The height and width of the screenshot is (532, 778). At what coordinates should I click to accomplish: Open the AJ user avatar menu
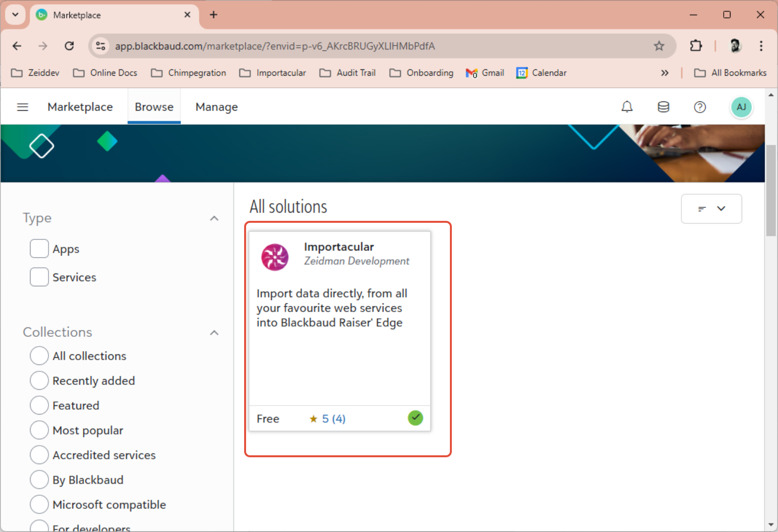(741, 107)
